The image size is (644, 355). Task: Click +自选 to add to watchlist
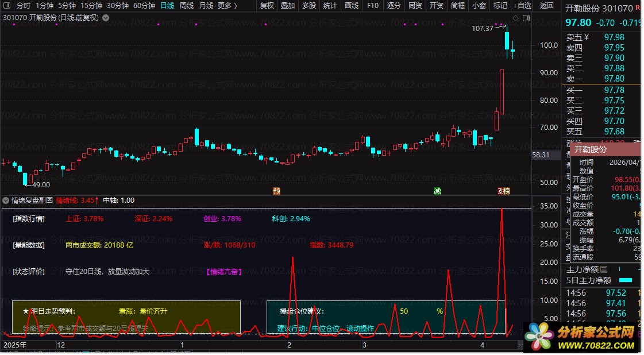tap(522, 6)
